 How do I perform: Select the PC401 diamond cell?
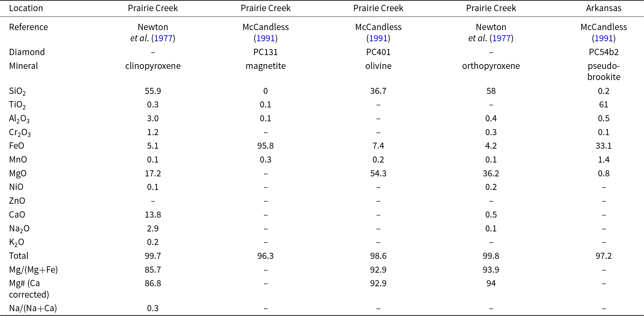tap(378, 52)
